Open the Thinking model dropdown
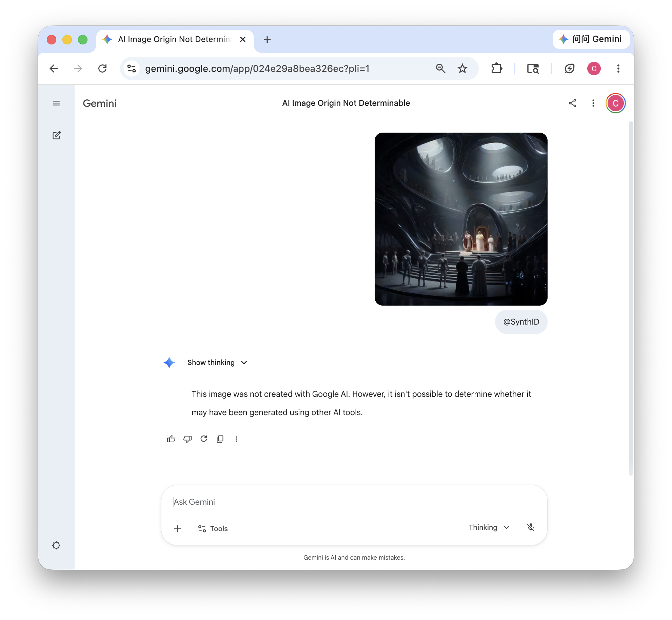 click(x=489, y=527)
